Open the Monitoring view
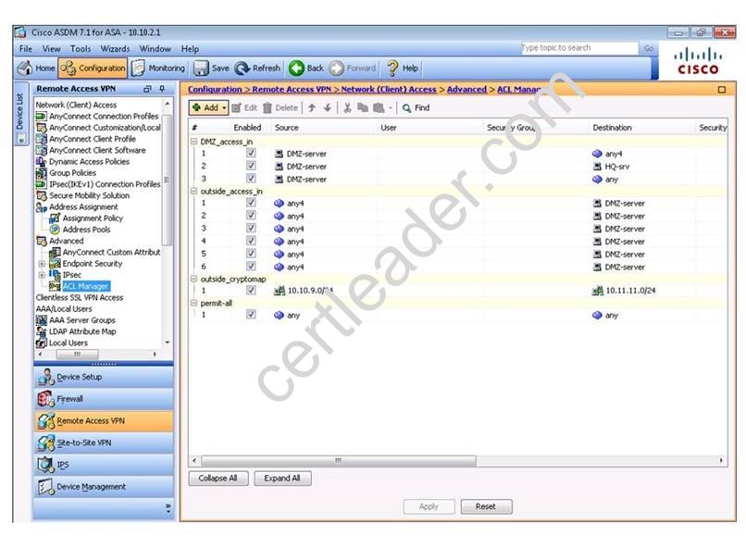The width and height of the screenshot is (746, 560). point(158,68)
